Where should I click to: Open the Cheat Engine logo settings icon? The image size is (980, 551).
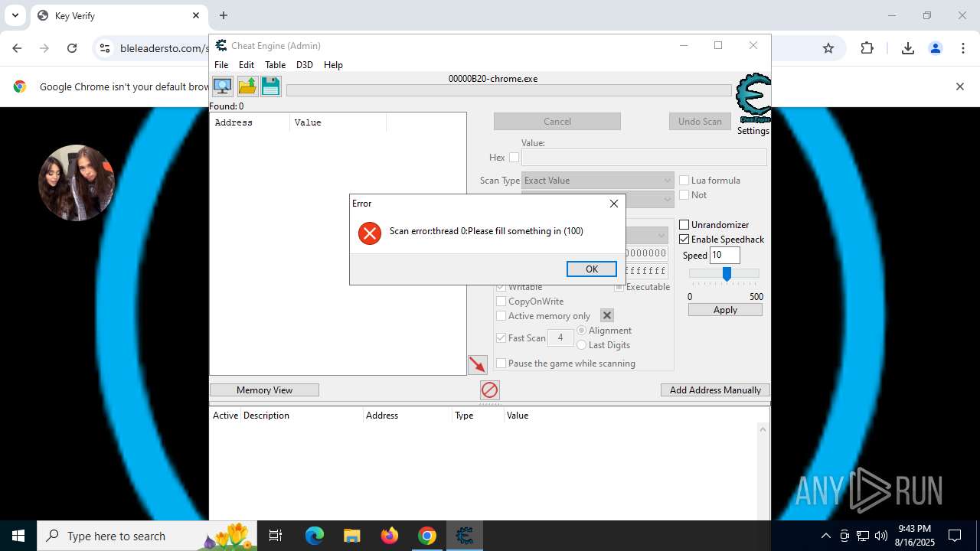click(x=753, y=98)
